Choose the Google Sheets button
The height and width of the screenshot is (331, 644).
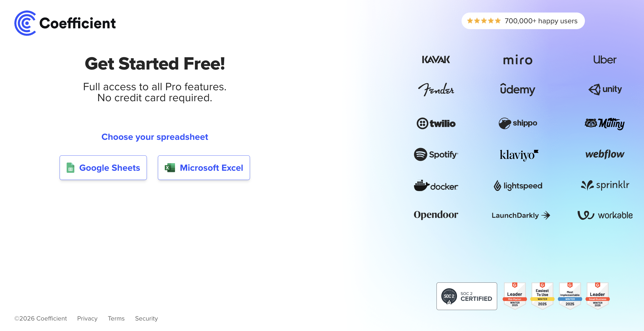[103, 168]
